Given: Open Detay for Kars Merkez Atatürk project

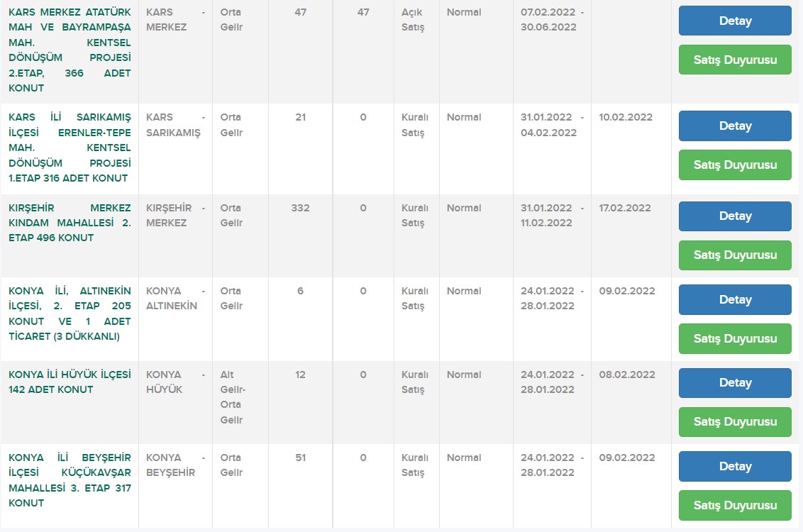Looking at the screenshot, I should coord(735,21).
